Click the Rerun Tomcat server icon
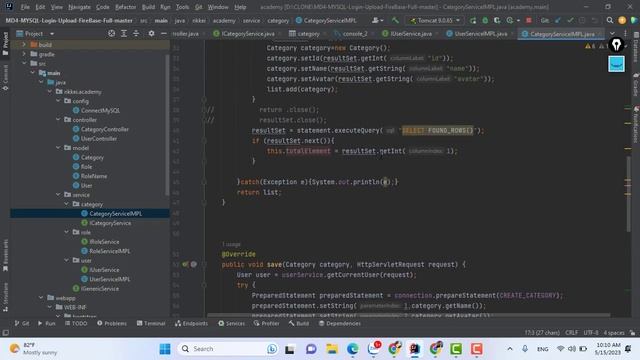 [473, 20]
